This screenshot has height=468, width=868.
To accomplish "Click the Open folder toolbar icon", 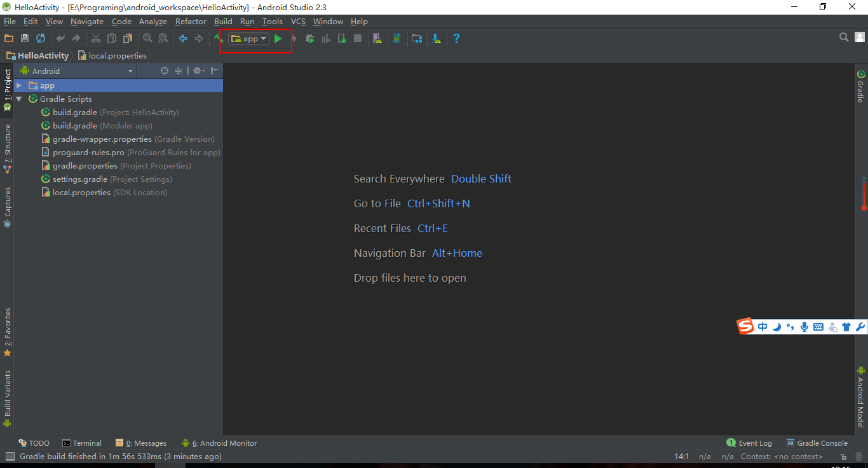I will 9,39.
